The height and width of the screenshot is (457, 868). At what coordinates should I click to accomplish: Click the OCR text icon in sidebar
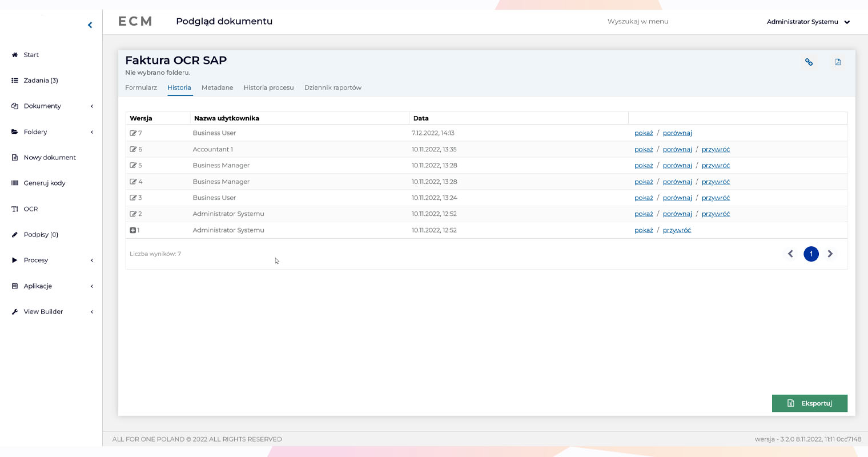15,209
